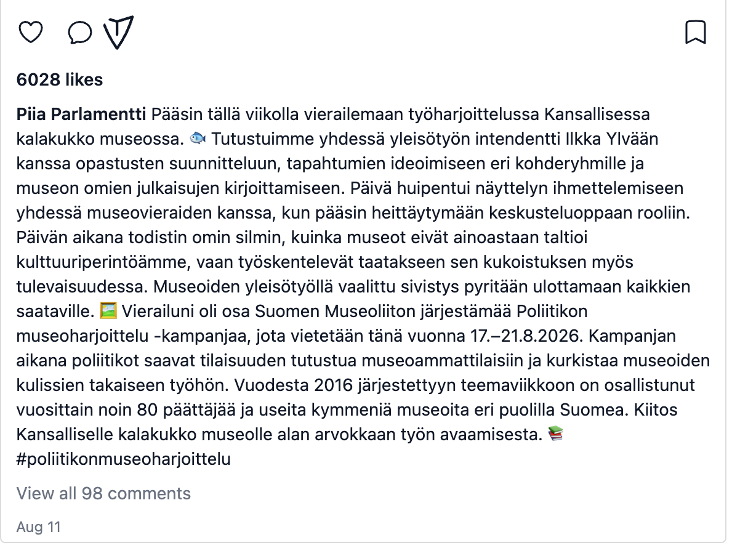The width and height of the screenshot is (756, 548).
Task: Share the post using the paper plane icon
Action: [x=118, y=33]
